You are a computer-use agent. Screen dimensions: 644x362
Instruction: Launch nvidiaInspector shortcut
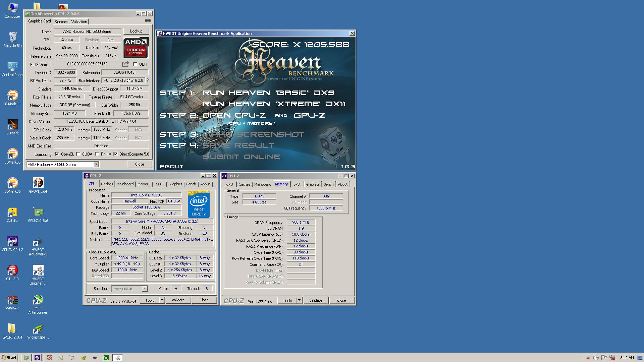38,331
